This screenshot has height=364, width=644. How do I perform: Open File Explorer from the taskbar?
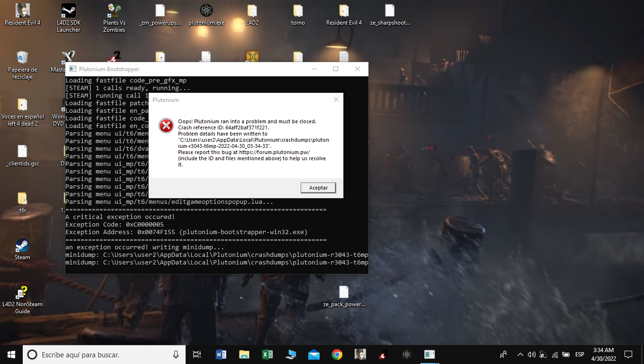[244, 355]
